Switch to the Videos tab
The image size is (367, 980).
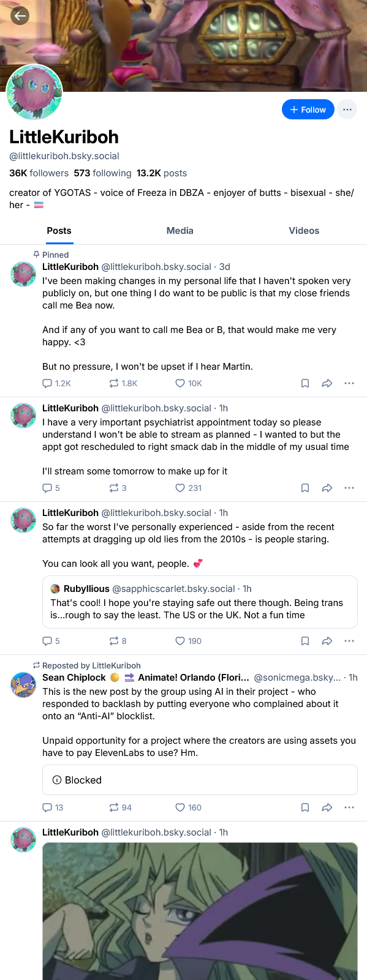click(x=304, y=231)
